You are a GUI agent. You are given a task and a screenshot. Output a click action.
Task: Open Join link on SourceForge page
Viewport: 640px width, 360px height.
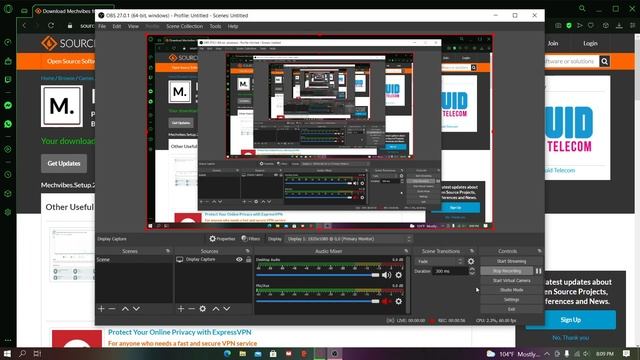[x=553, y=43]
